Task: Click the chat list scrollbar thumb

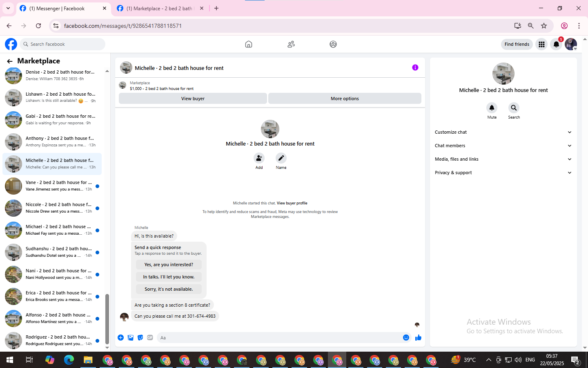Action: (x=107, y=319)
